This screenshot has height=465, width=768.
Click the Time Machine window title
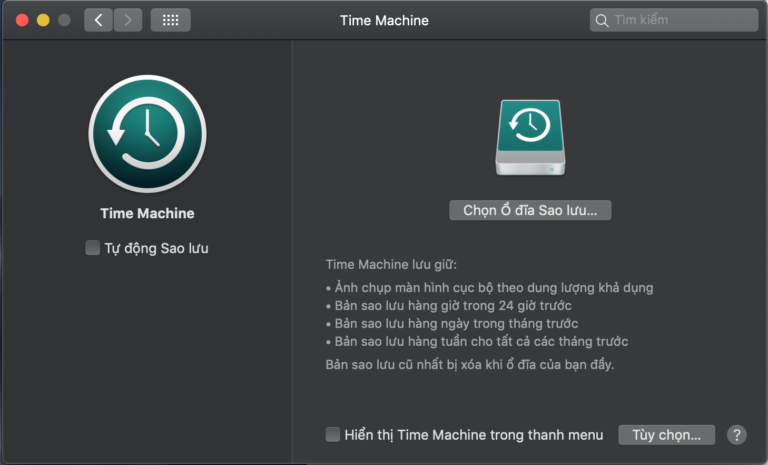click(x=384, y=21)
